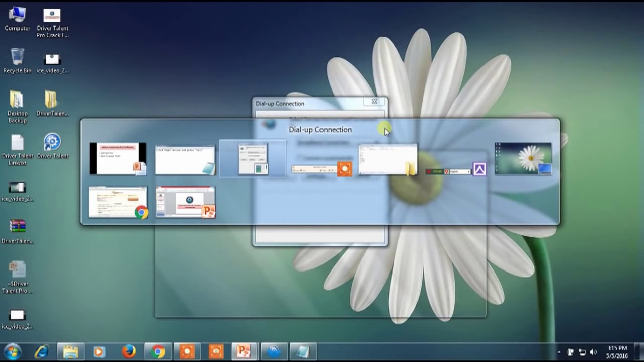Show hidden system tray icons
This screenshot has width=644, height=362.
(559, 352)
